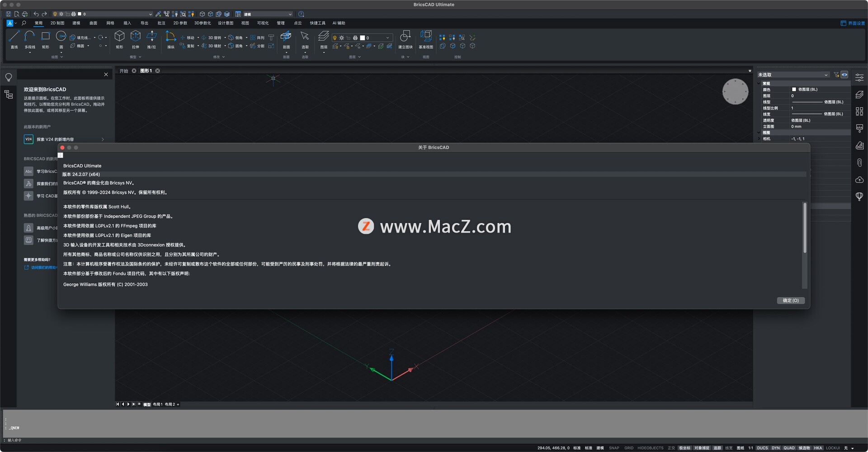Viewport: 868px width, 452px height.
Task: Click the 椭圆 (Ellipse) tool
Action: pos(77,46)
